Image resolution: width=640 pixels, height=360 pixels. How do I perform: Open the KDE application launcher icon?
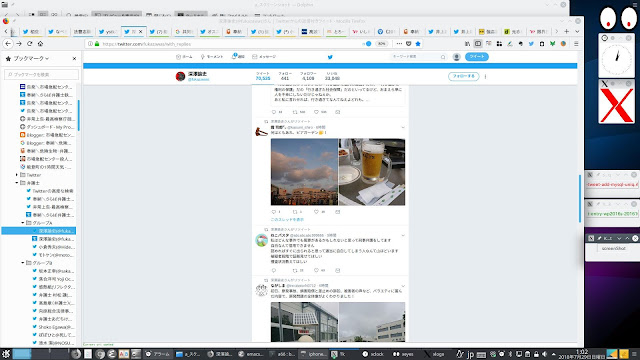(6, 354)
